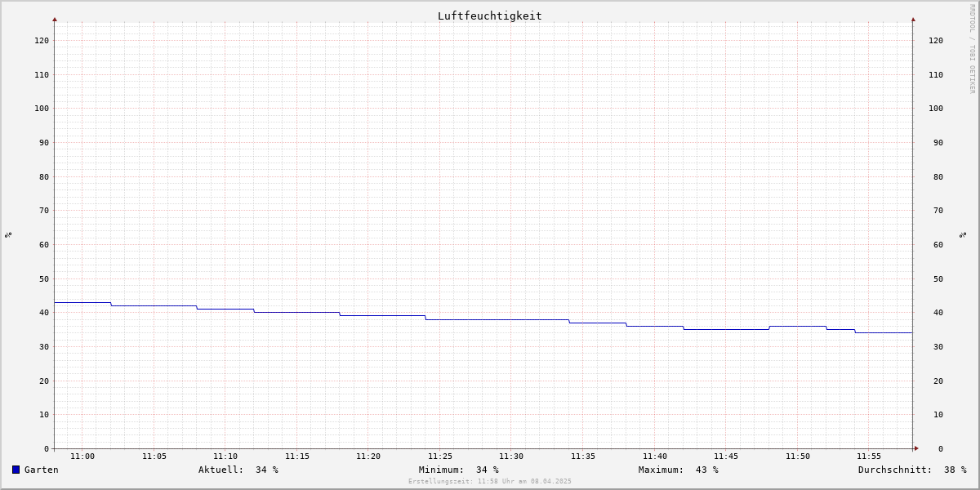Select the 11:05 time axis label
The height and width of the screenshot is (490, 980).
[x=154, y=457]
